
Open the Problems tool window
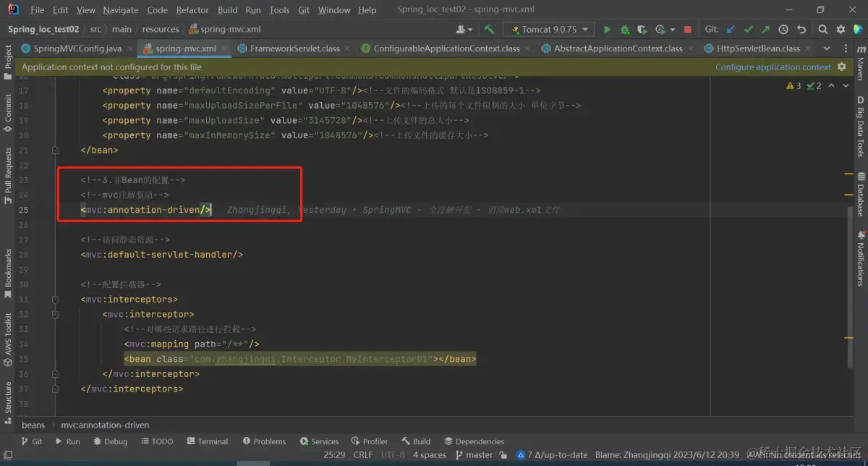[264, 441]
